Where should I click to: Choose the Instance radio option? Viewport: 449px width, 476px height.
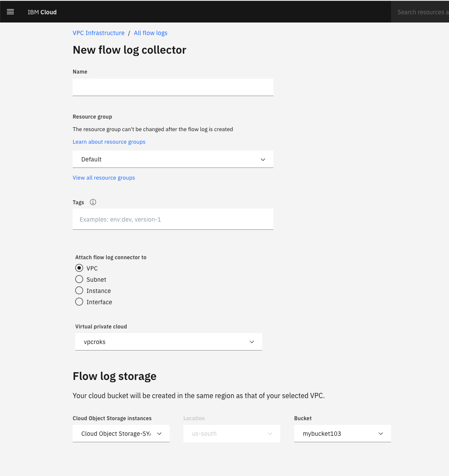[79, 291]
